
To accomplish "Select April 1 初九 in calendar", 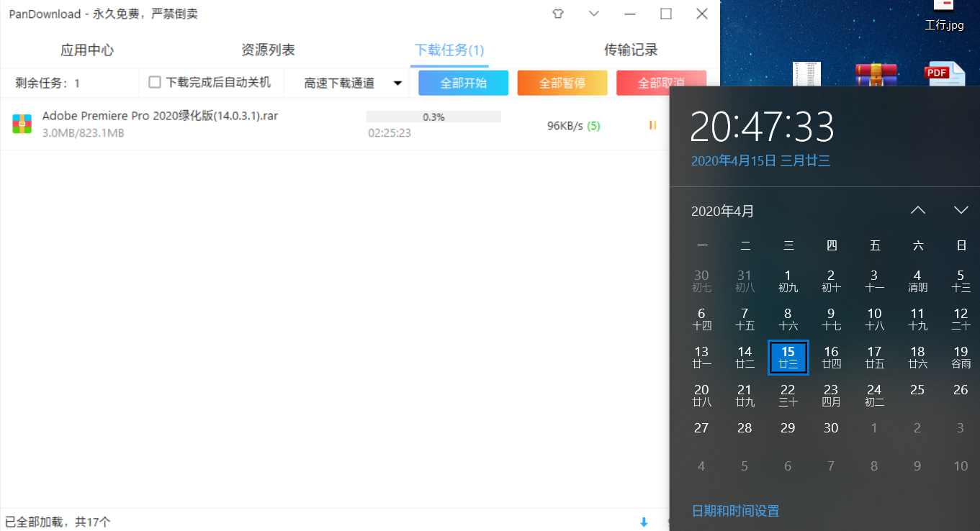I will [788, 281].
